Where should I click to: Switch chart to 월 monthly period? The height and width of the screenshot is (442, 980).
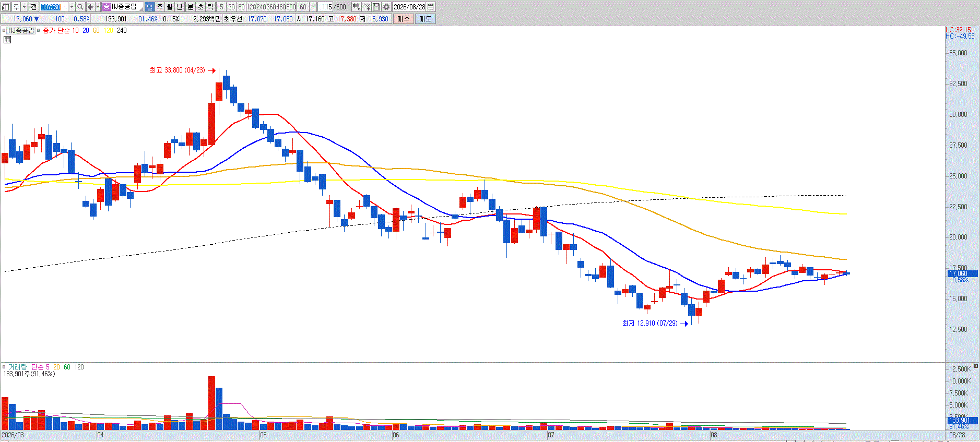point(170,7)
